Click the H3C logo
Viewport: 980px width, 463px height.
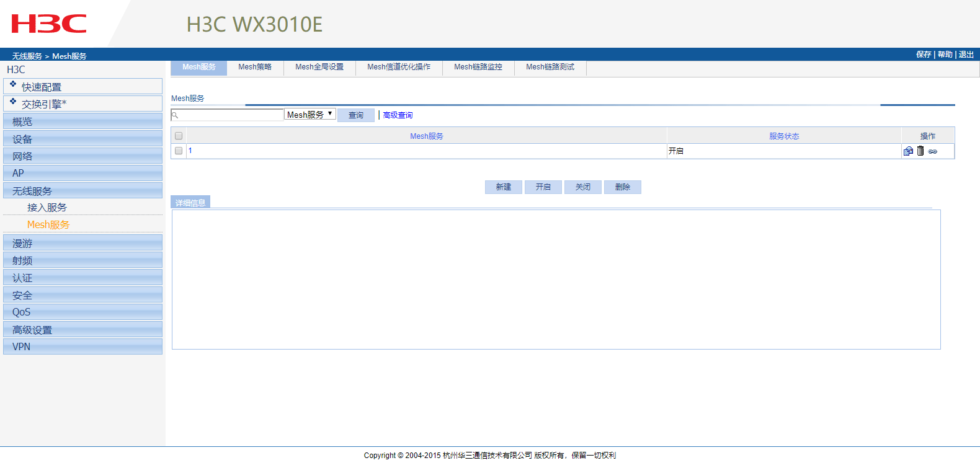point(49,24)
